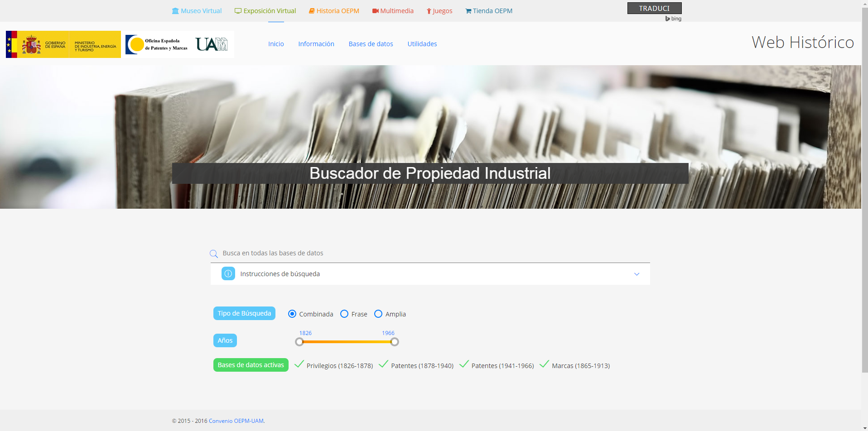This screenshot has height=431, width=868.
Task: Open the Bases de datos menu
Action: [x=371, y=44]
